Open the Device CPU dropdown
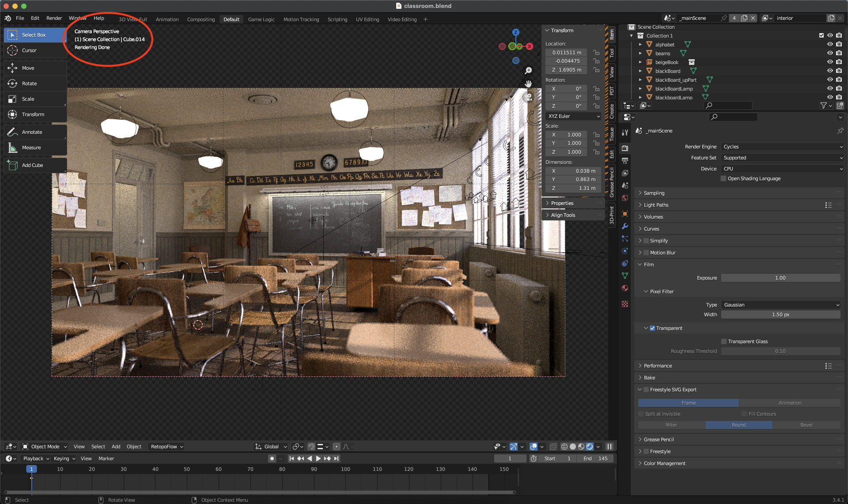The width and height of the screenshot is (848, 504). point(782,169)
